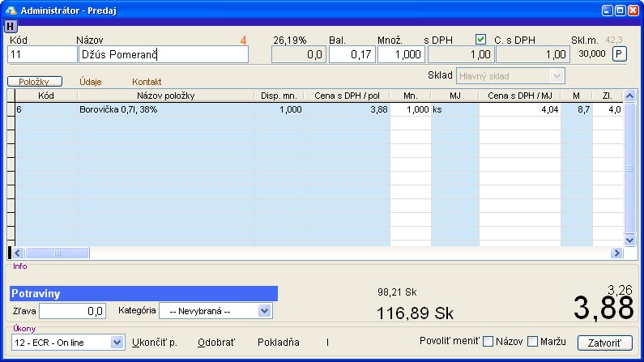
Task: Expand the 12 - ECR - On line dropdown
Action: pyautogui.click(x=117, y=343)
